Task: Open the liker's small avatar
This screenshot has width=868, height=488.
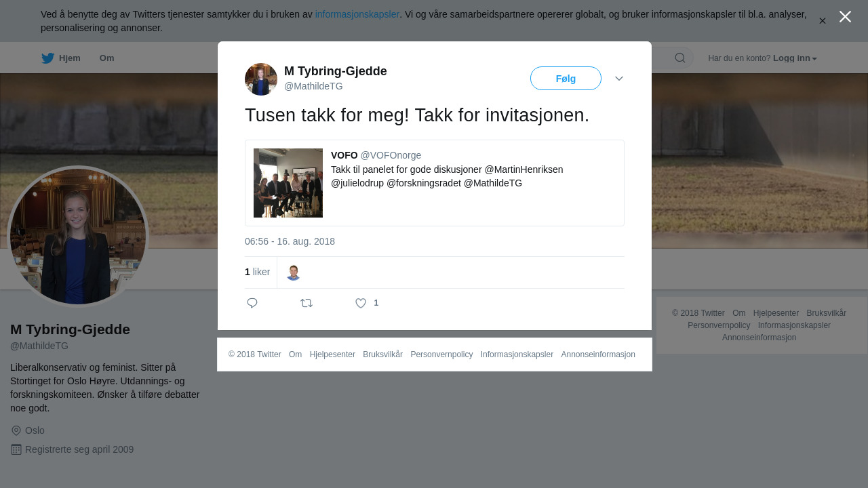Action: click(293, 272)
